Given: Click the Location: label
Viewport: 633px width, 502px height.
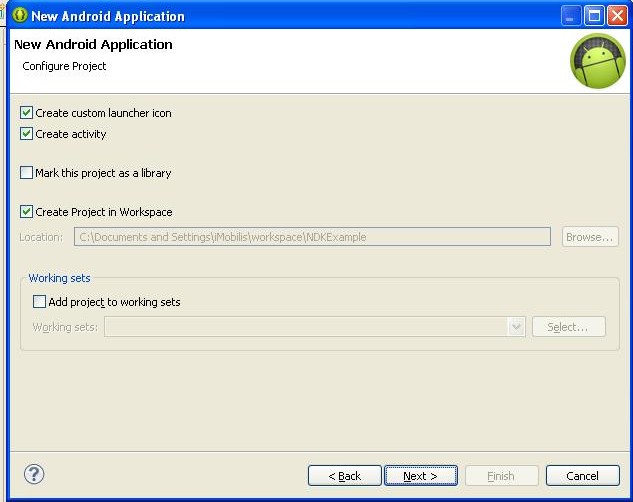Looking at the screenshot, I should (x=41, y=237).
